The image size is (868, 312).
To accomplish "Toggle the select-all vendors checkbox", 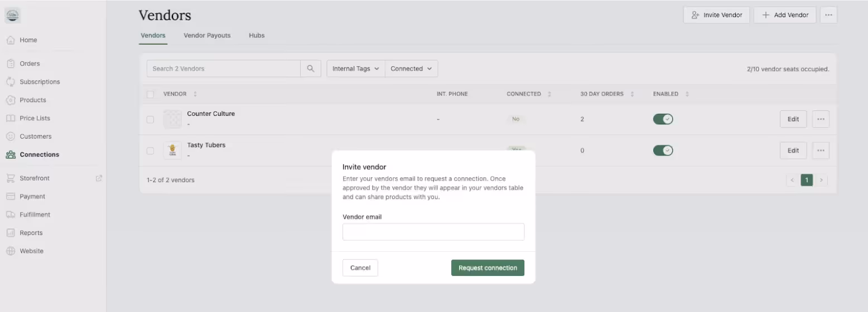I will [x=150, y=94].
